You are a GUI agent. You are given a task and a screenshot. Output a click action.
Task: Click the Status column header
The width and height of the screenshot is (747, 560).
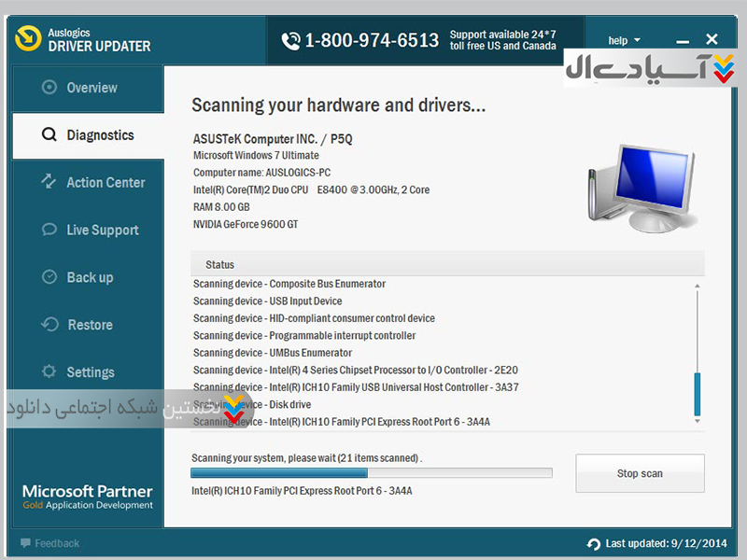click(220, 265)
